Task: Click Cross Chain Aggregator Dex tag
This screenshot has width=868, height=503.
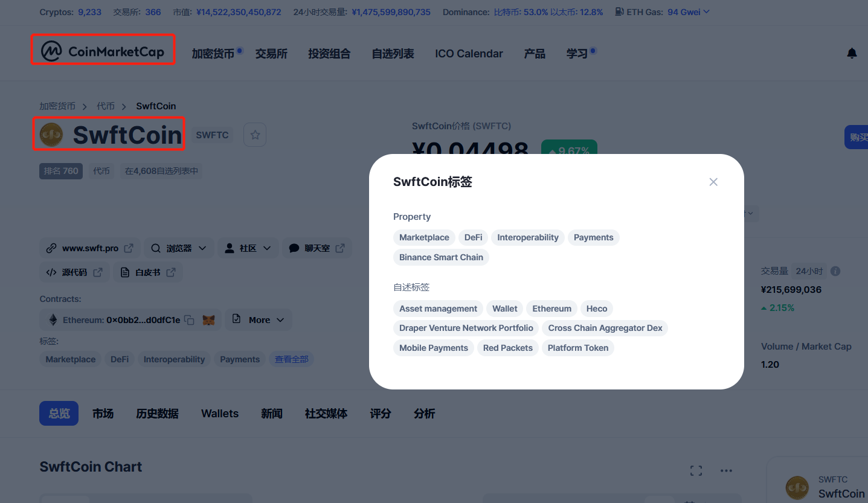Action: click(x=605, y=328)
